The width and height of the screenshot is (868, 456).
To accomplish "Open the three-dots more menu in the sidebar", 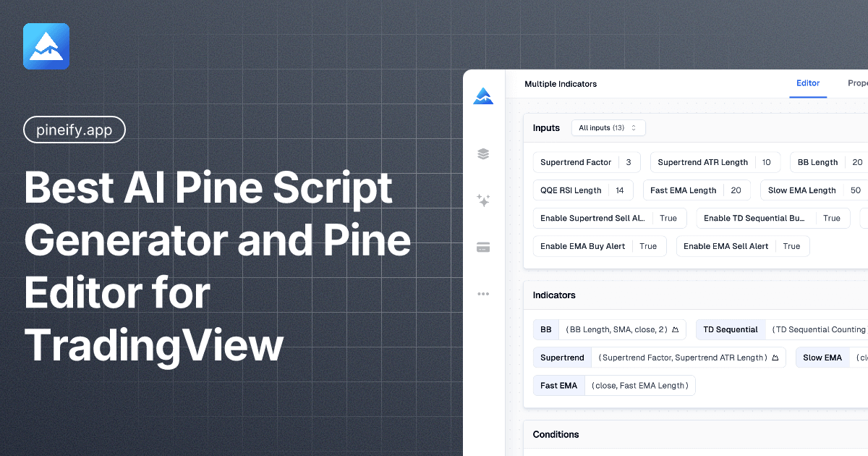I will tap(483, 294).
